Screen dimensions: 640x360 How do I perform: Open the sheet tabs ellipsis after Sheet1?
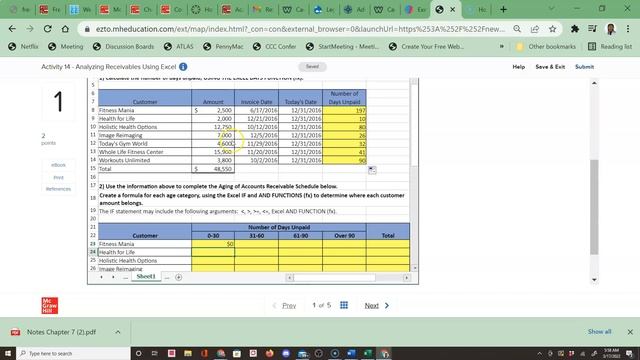(x=167, y=277)
